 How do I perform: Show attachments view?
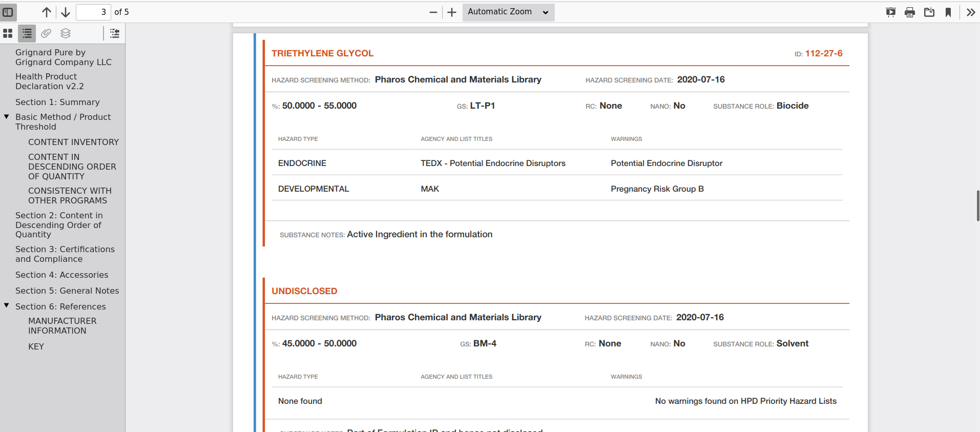point(46,33)
